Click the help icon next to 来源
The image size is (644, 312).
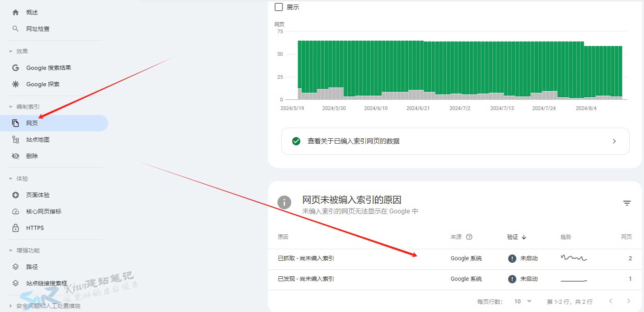point(469,237)
